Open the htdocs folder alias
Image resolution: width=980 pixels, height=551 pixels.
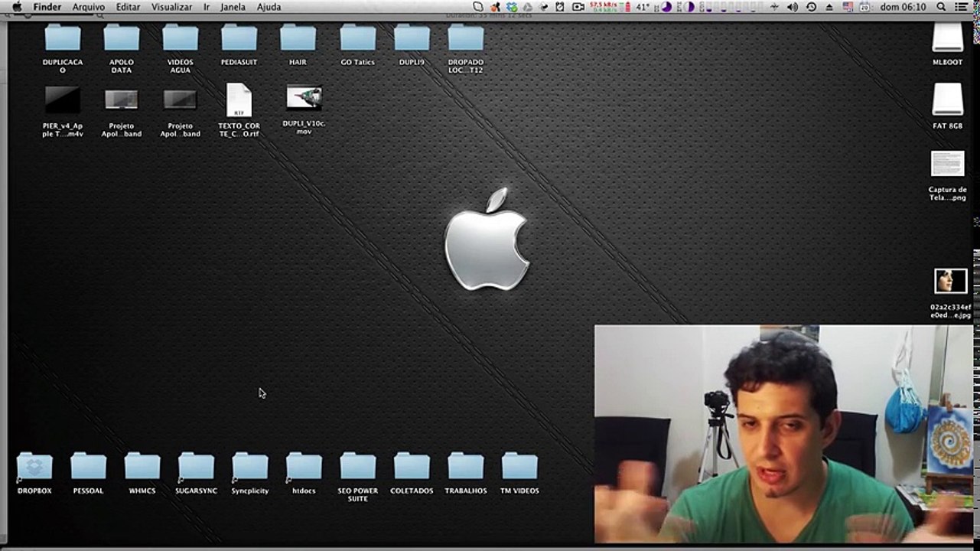click(x=304, y=466)
